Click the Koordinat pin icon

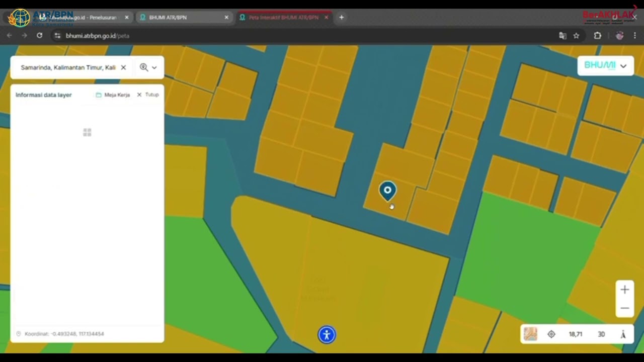(19, 334)
